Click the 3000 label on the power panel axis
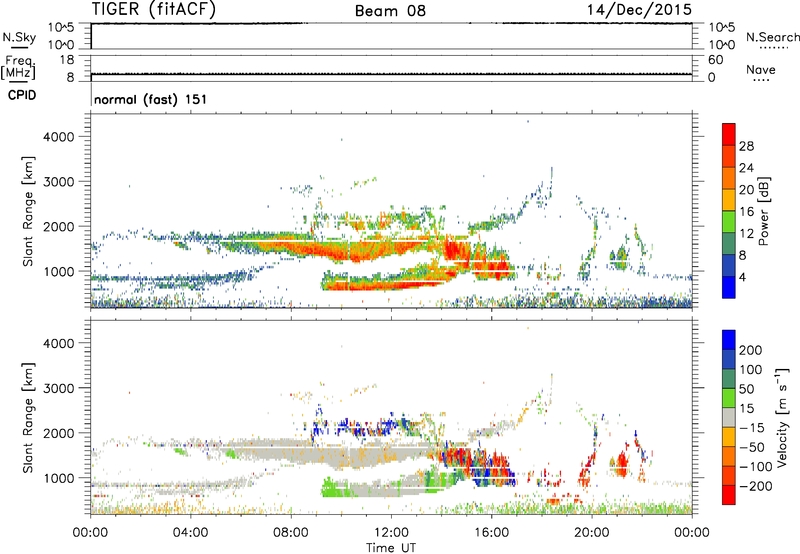 tap(58, 182)
